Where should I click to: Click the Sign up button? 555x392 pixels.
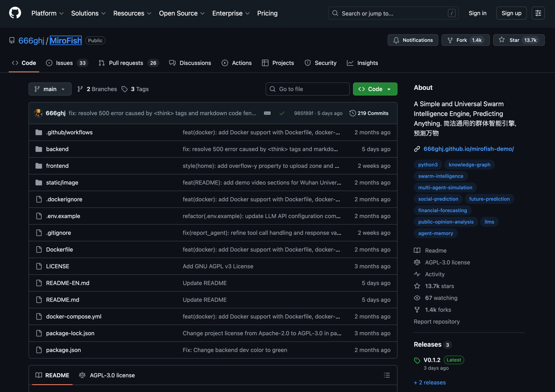point(511,13)
